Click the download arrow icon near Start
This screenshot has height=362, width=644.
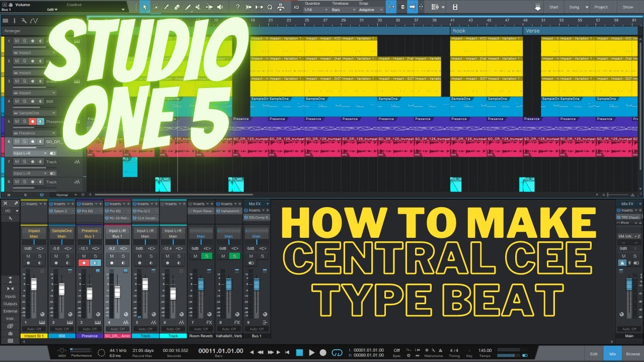[x=538, y=7]
